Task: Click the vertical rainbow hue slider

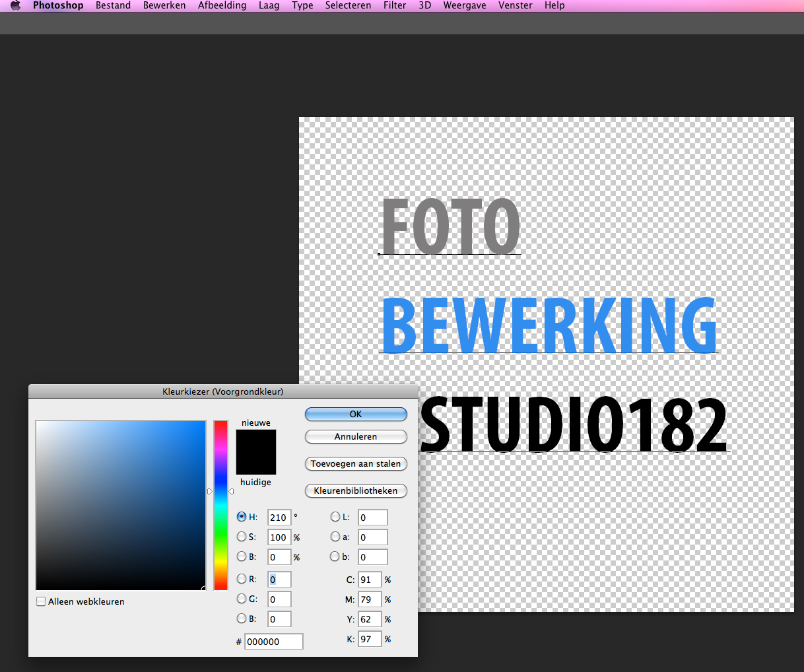Action: 220,505
